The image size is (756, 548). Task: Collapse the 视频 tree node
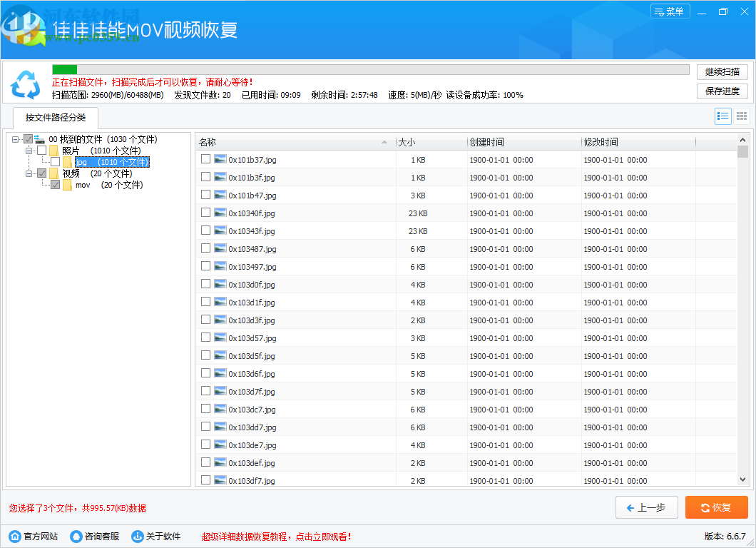[29, 173]
